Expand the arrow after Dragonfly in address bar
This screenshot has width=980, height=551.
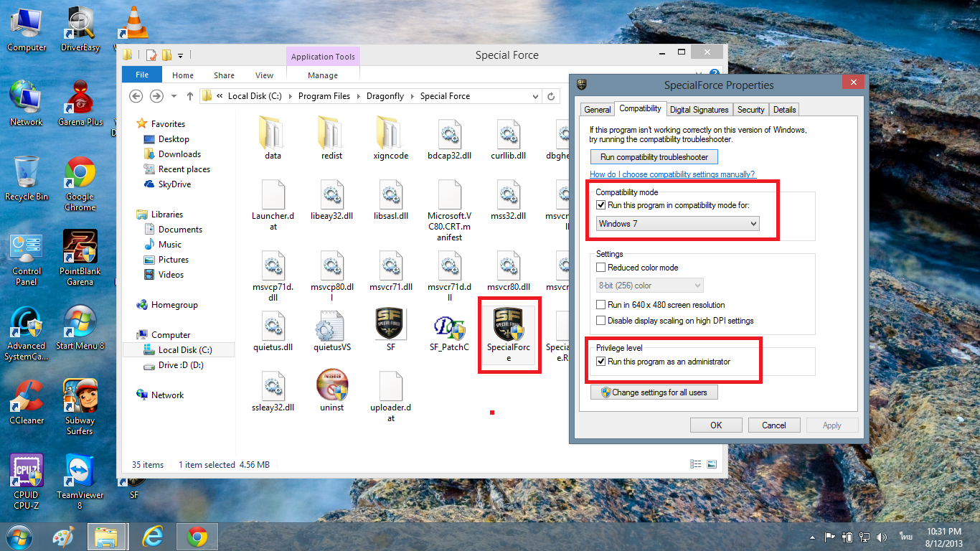click(414, 96)
